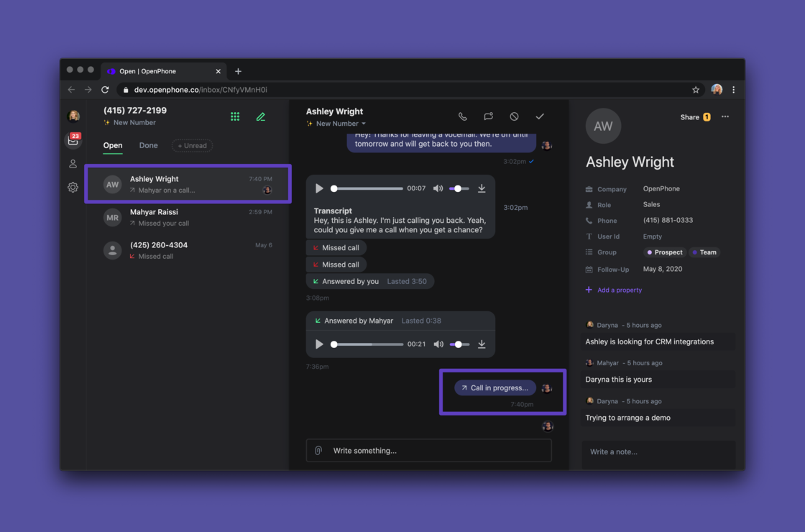Viewport: 805px width, 532px height.
Task: Click the Role value Sales
Action: (x=651, y=204)
